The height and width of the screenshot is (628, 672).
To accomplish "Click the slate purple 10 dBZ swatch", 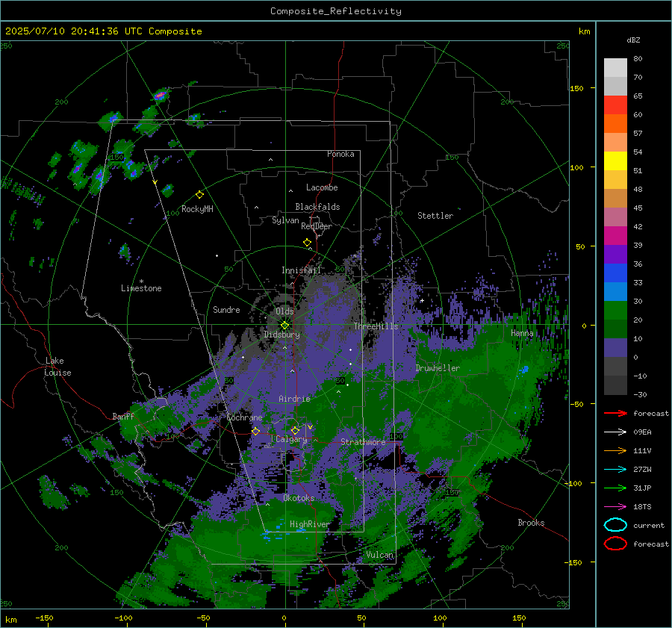I will (x=615, y=348).
